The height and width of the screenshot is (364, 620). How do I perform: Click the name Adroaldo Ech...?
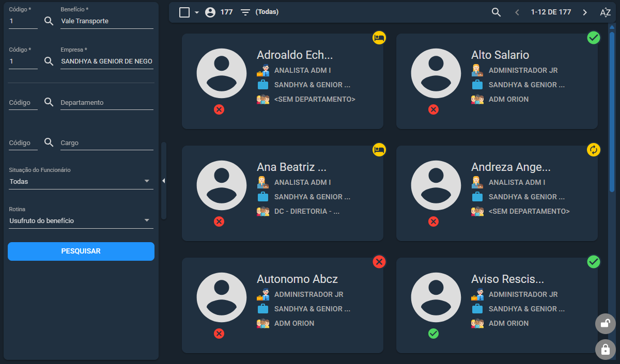pos(295,55)
